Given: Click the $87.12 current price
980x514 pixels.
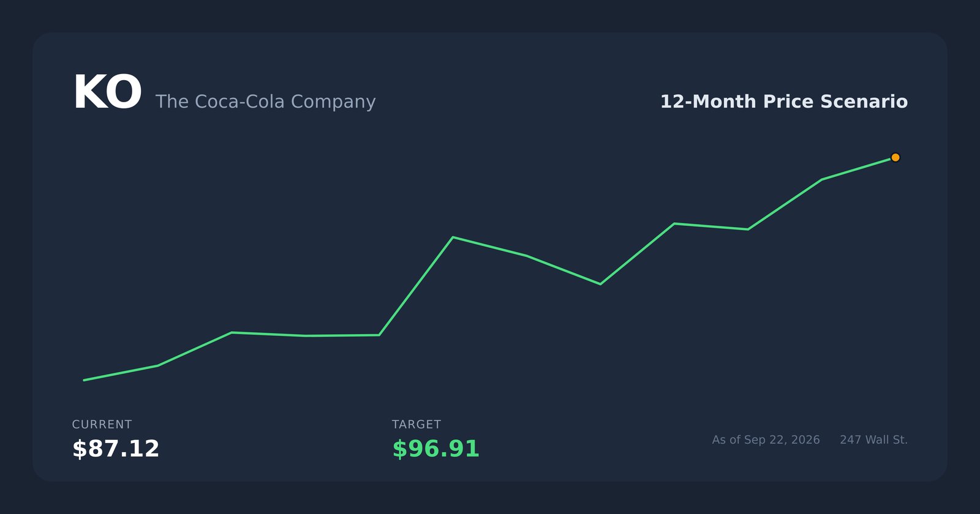Looking at the screenshot, I should 116,449.
